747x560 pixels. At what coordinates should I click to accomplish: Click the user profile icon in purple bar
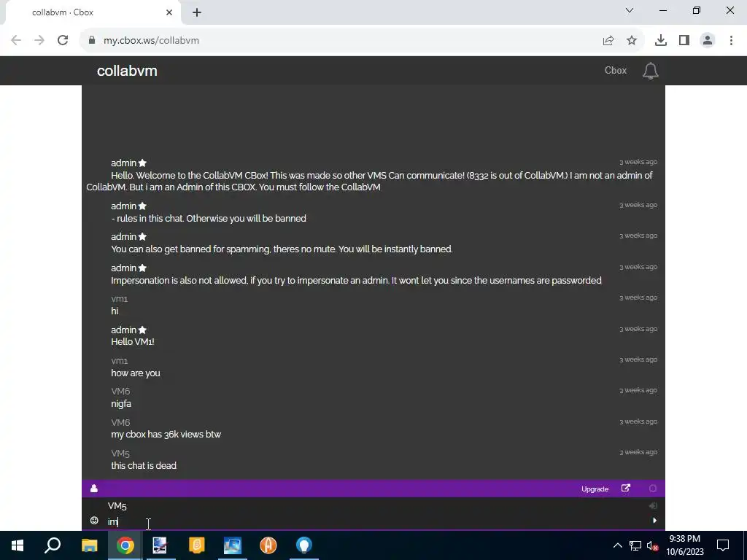(94, 488)
